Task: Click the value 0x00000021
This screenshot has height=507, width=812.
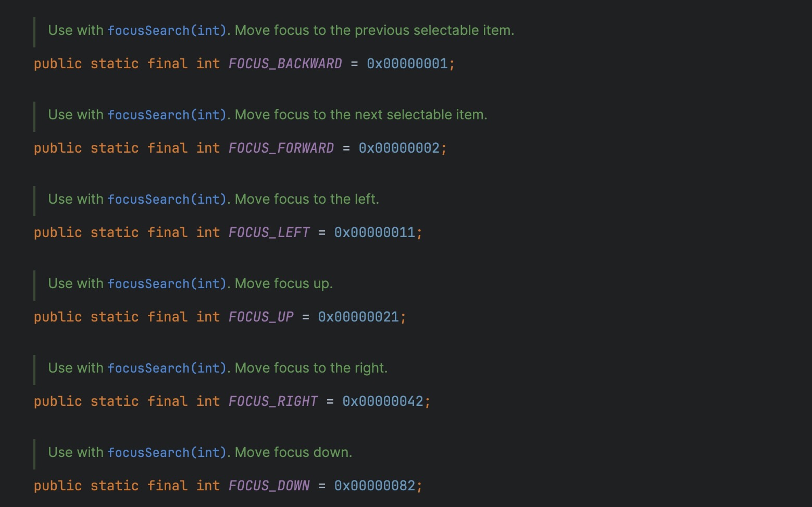Action: (358, 317)
